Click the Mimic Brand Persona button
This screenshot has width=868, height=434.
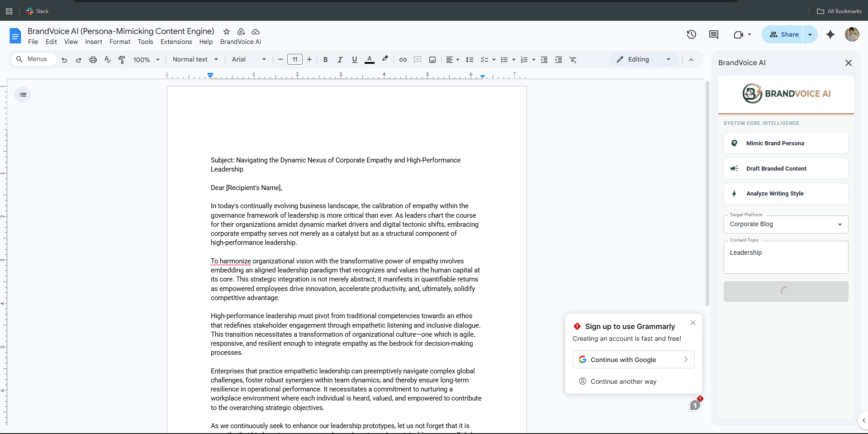pos(786,143)
